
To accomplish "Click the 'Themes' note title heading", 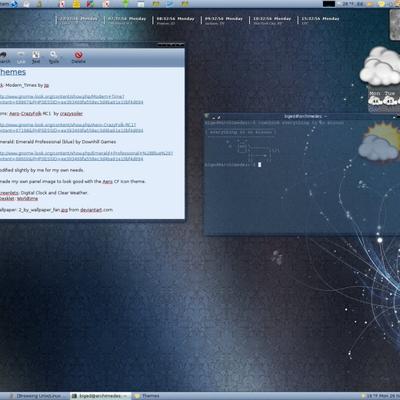I will point(13,72).
